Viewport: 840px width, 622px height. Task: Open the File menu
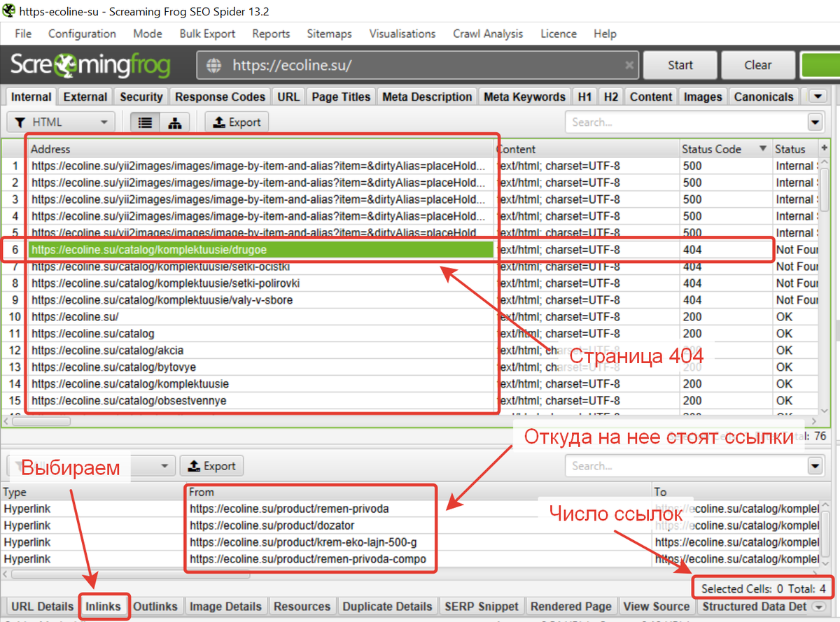(23, 34)
